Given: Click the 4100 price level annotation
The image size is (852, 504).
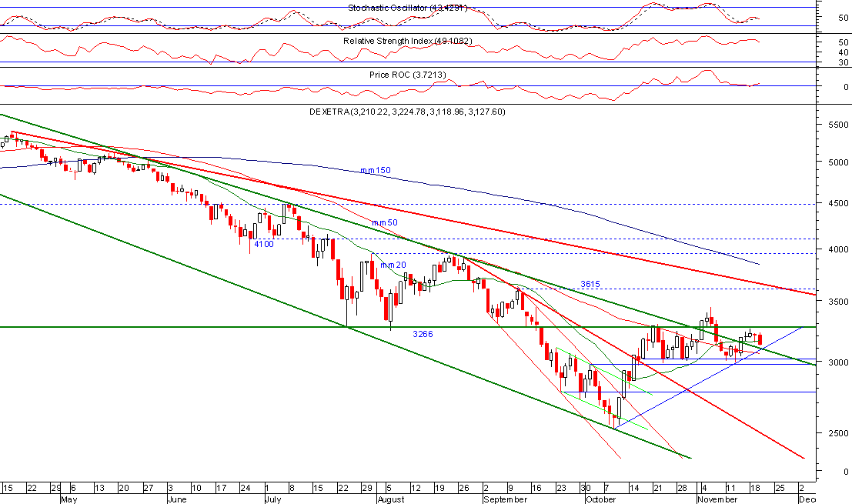Looking at the screenshot, I should [264, 245].
